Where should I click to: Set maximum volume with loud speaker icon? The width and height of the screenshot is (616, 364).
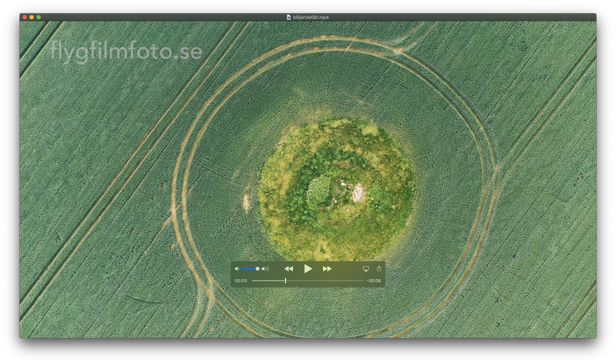265,269
